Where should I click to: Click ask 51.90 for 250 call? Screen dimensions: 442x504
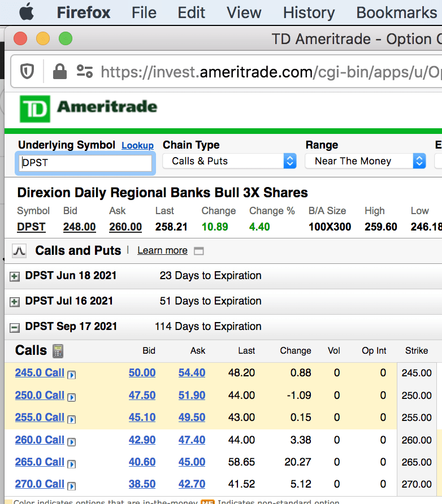tap(192, 395)
